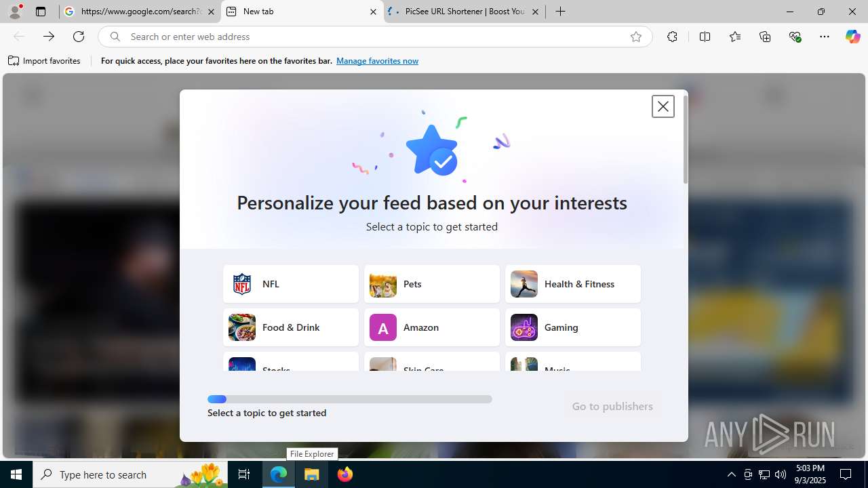Click the NFL shield logo
The height and width of the screenshot is (488, 868).
pyautogui.click(x=242, y=284)
